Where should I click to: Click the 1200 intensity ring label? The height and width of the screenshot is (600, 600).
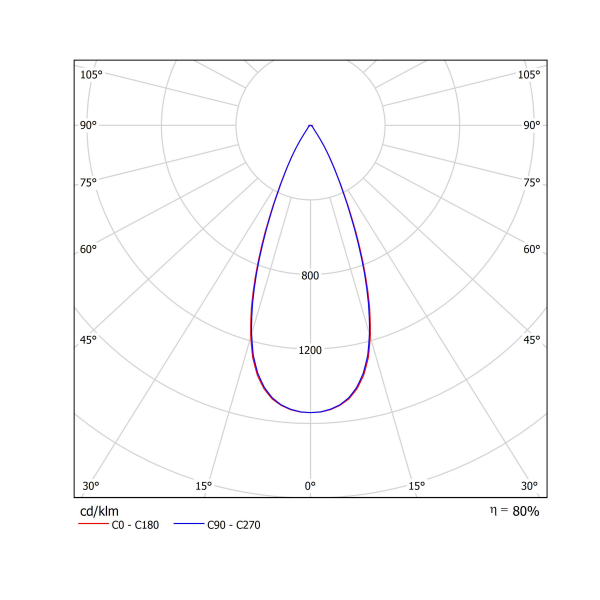pyautogui.click(x=310, y=350)
